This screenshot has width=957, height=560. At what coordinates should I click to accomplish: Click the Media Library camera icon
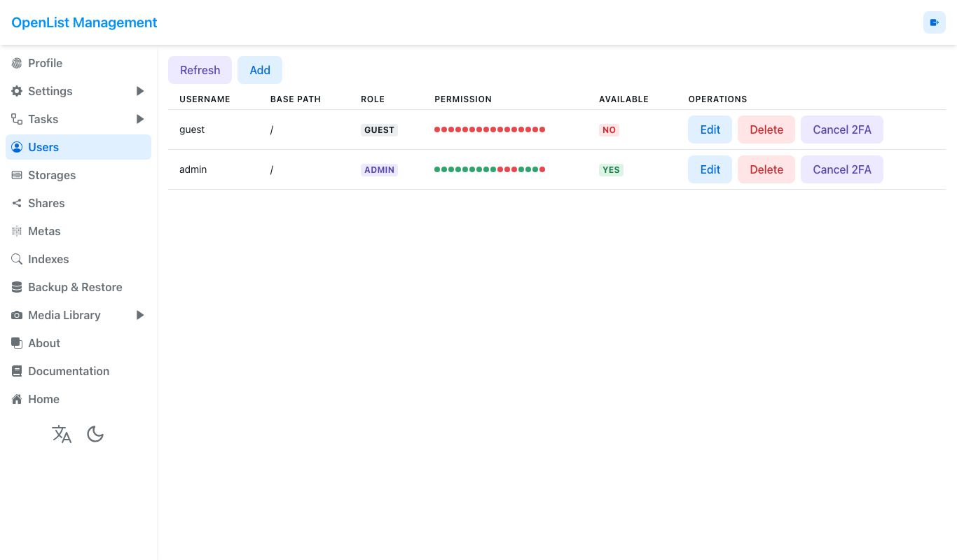17,315
